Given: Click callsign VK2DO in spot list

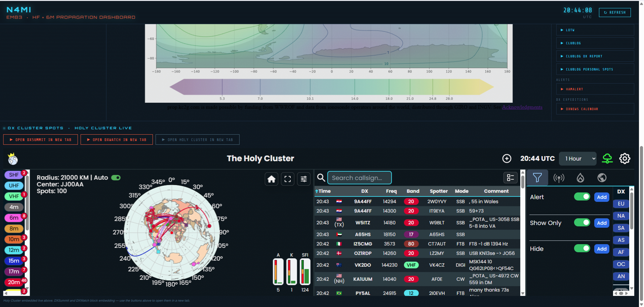Looking at the screenshot, I should point(363,265).
